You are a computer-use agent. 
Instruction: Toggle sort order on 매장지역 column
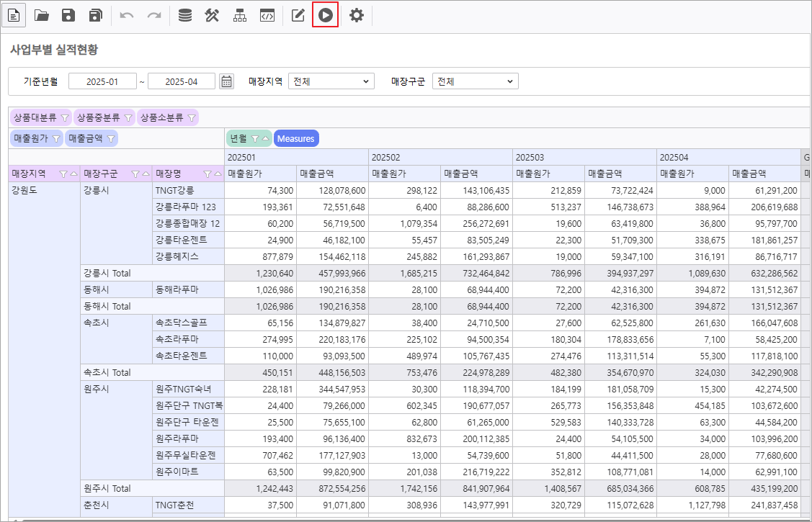click(73, 174)
